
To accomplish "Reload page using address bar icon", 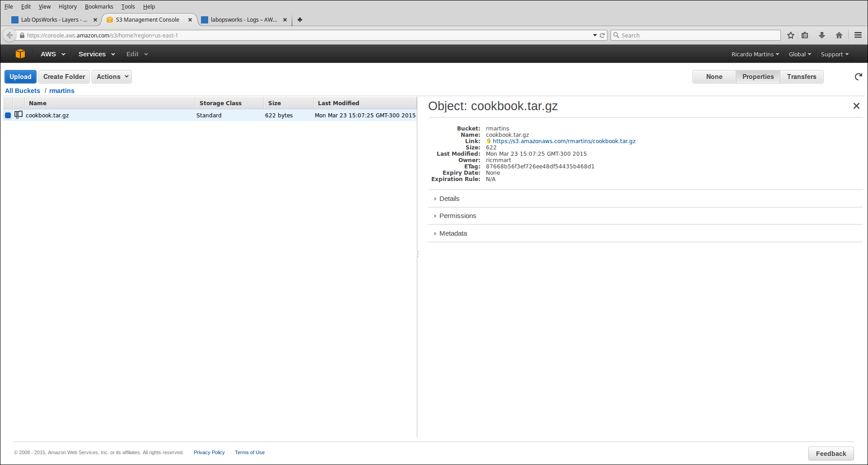I will (602, 35).
